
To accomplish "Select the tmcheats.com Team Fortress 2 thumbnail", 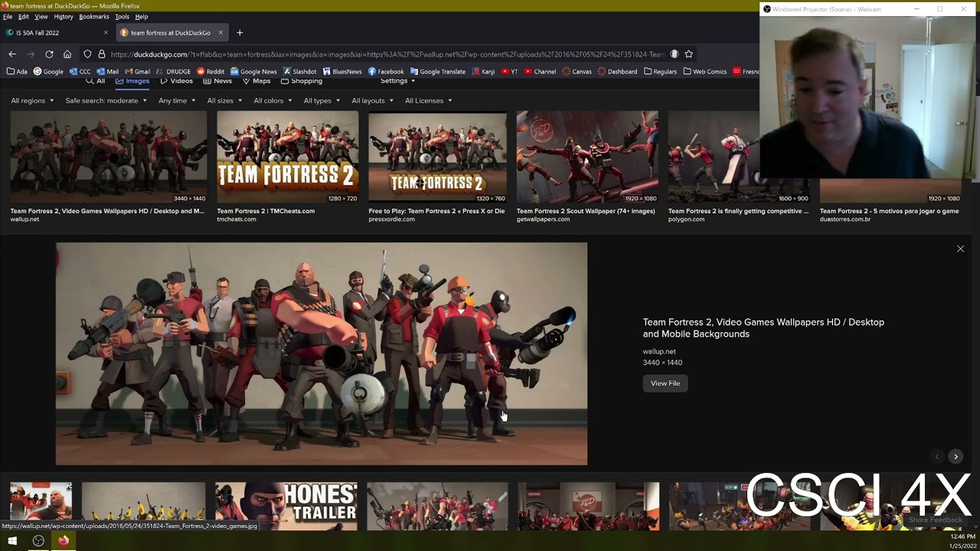I will pyautogui.click(x=287, y=157).
